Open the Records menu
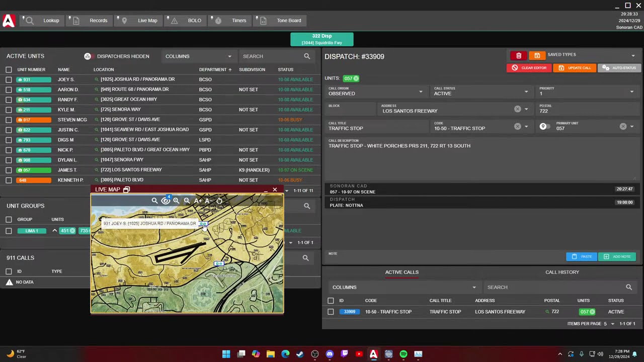 click(90, 21)
